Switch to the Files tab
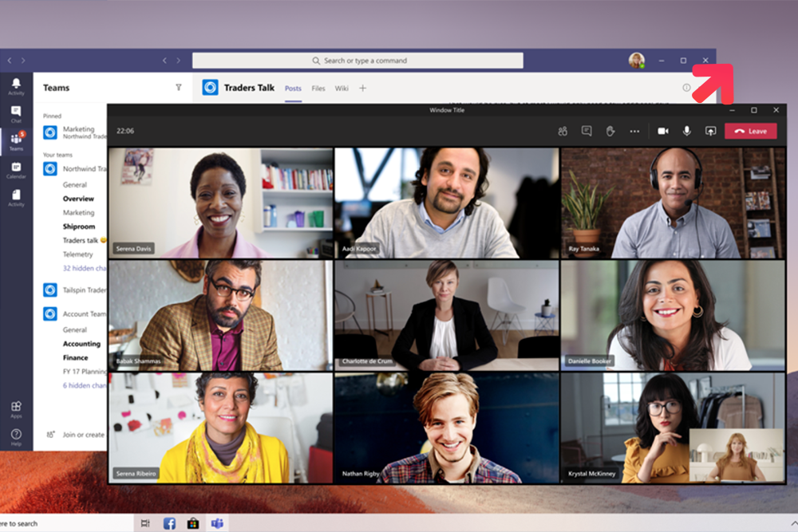Viewport: 798px width, 532px height. (x=318, y=88)
